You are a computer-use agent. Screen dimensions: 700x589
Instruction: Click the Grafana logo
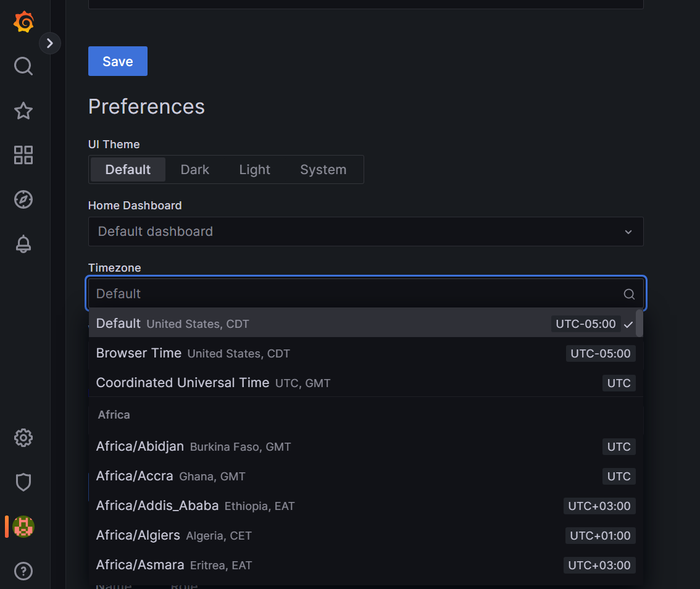23,22
